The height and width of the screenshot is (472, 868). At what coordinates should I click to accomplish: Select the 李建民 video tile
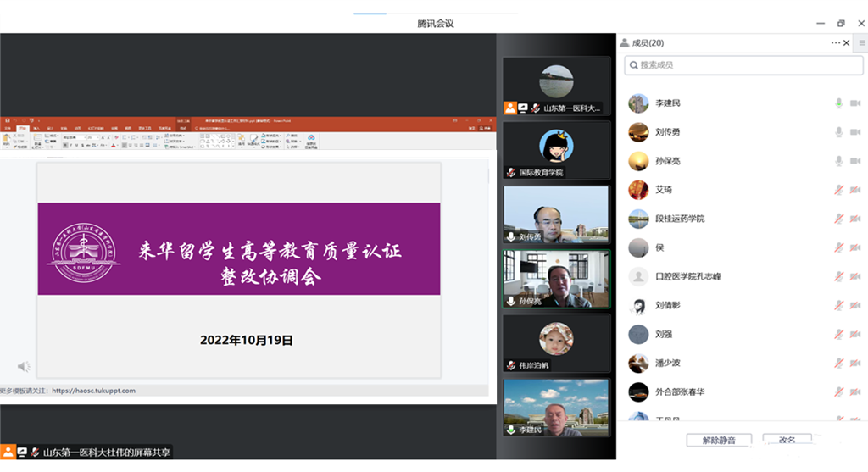pyautogui.click(x=556, y=408)
